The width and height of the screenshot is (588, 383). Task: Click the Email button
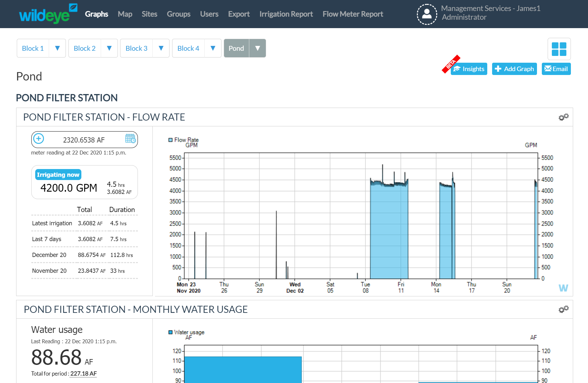coord(556,69)
